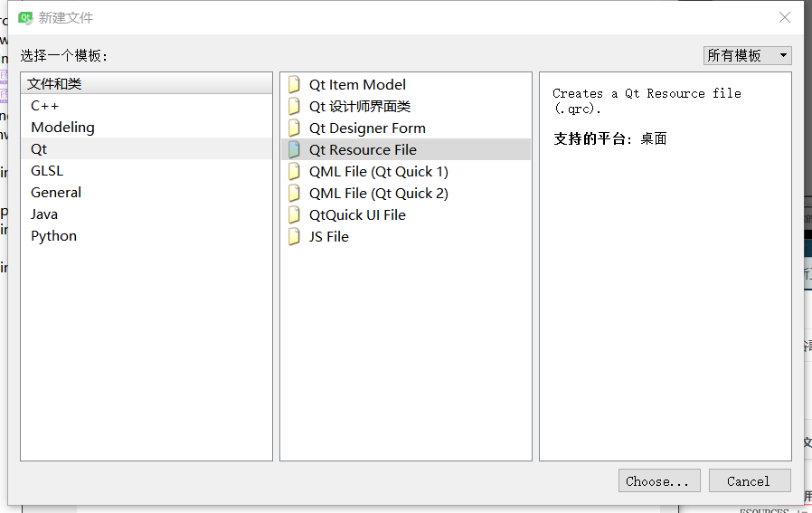Choose QML File (Qt Quick 2) template
Viewport: 812px width, 513px height.
406,194
